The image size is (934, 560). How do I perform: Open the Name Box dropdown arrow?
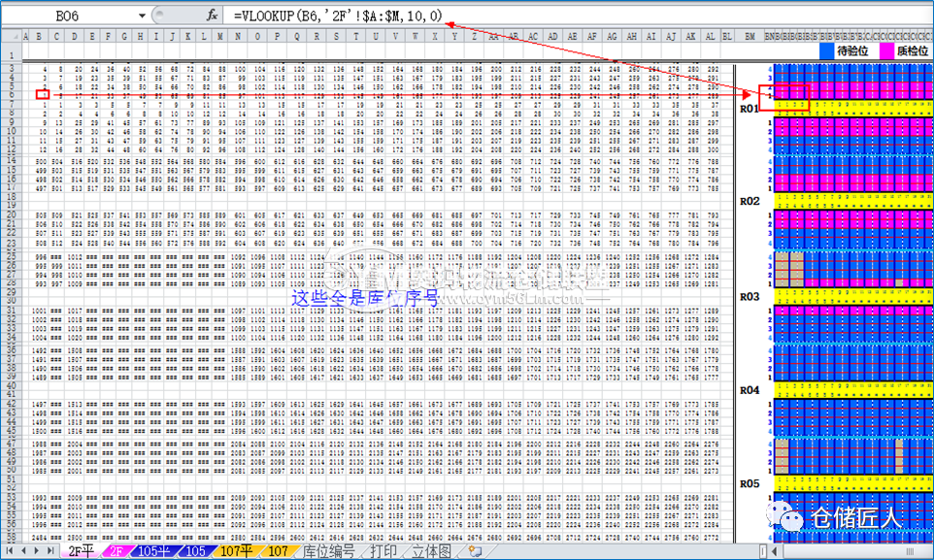tap(142, 16)
